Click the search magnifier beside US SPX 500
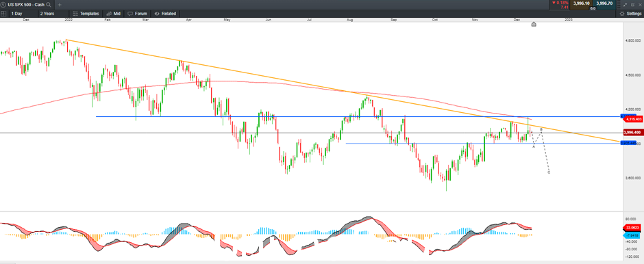Screen dimensions: 644x264 coord(49,5)
